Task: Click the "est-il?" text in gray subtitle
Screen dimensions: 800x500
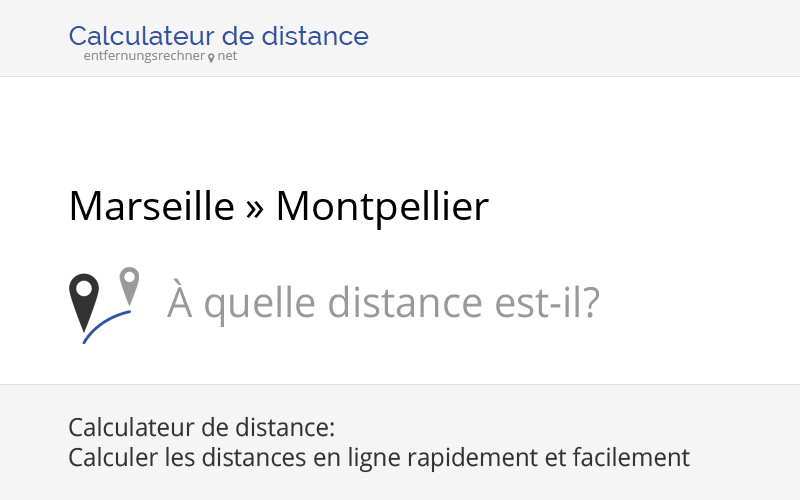Action: pyautogui.click(x=547, y=303)
